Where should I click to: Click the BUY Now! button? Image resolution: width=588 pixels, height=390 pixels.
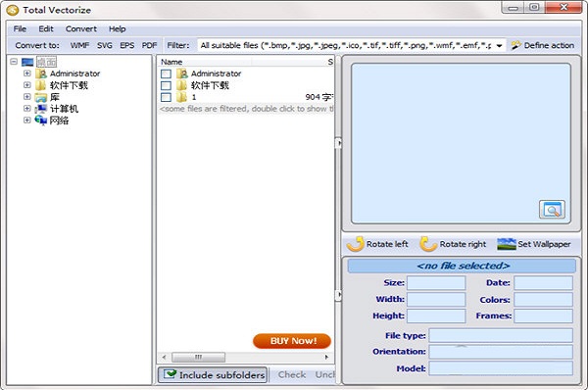(x=292, y=341)
